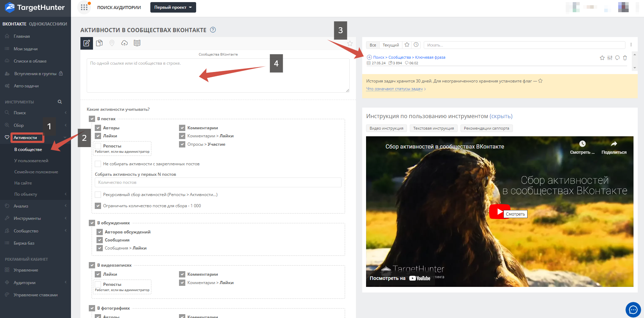Enable the Репосты checkbox under posts

(x=98, y=146)
